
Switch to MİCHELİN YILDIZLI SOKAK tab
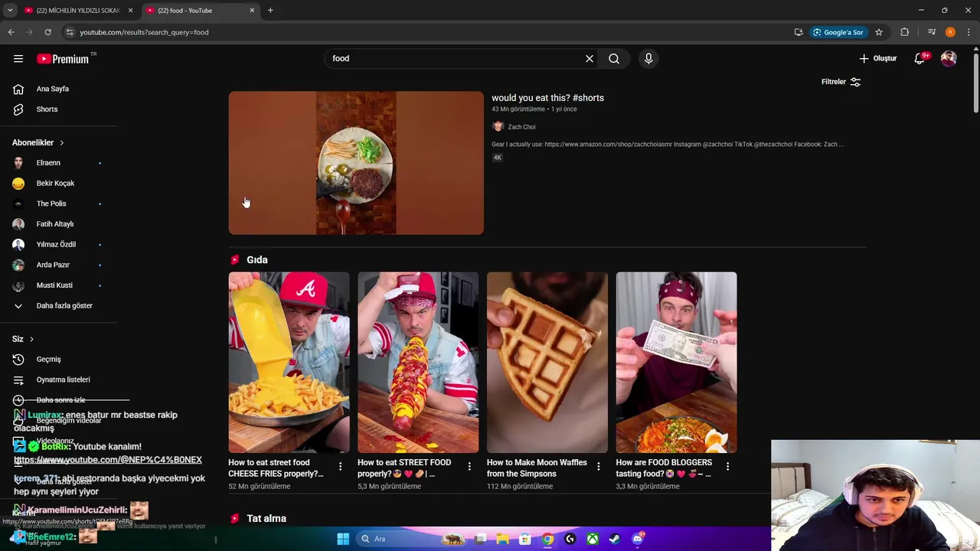click(x=78, y=11)
